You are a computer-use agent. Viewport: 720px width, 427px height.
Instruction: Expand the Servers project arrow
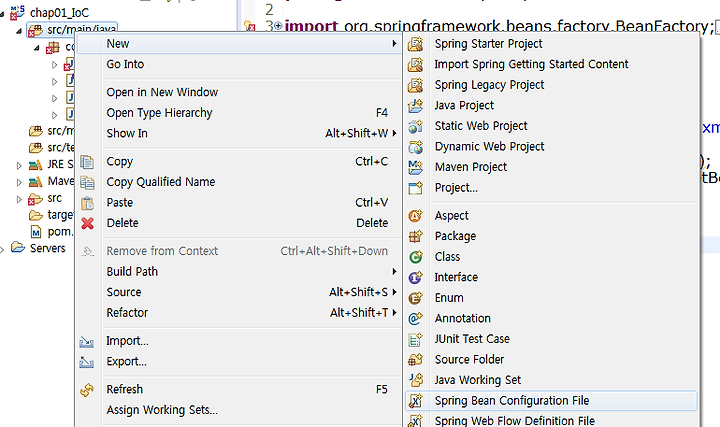tap(2, 249)
